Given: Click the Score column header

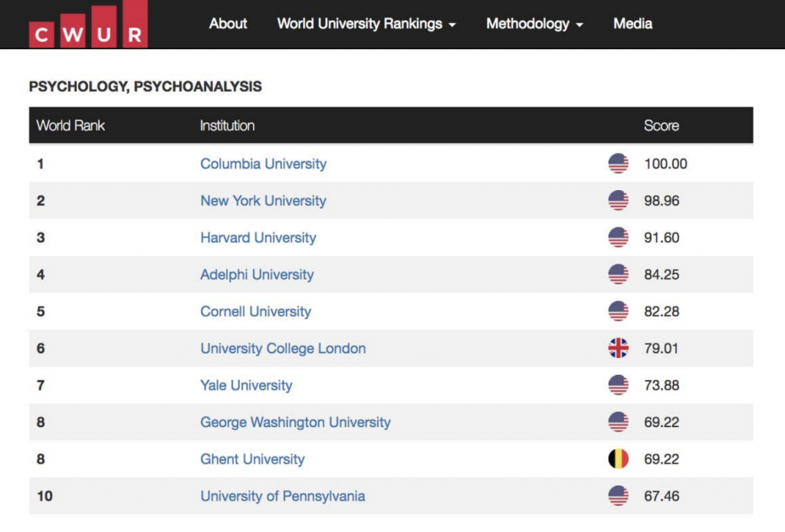Looking at the screenshot, I should pyautogui.click(x=662, y=126).
